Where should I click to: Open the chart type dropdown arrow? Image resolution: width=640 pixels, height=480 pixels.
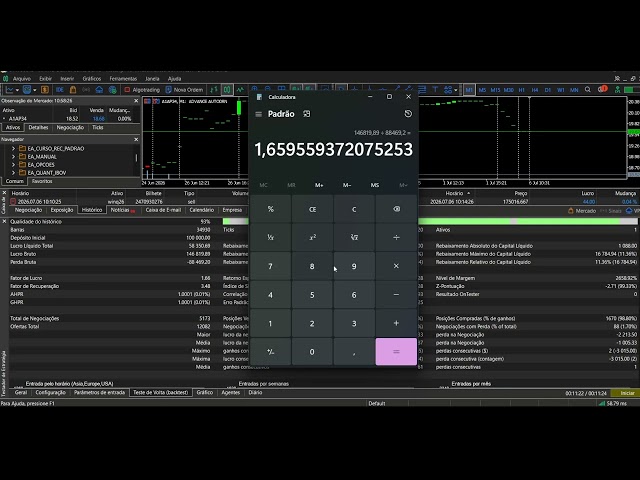[x=17, y=90]
